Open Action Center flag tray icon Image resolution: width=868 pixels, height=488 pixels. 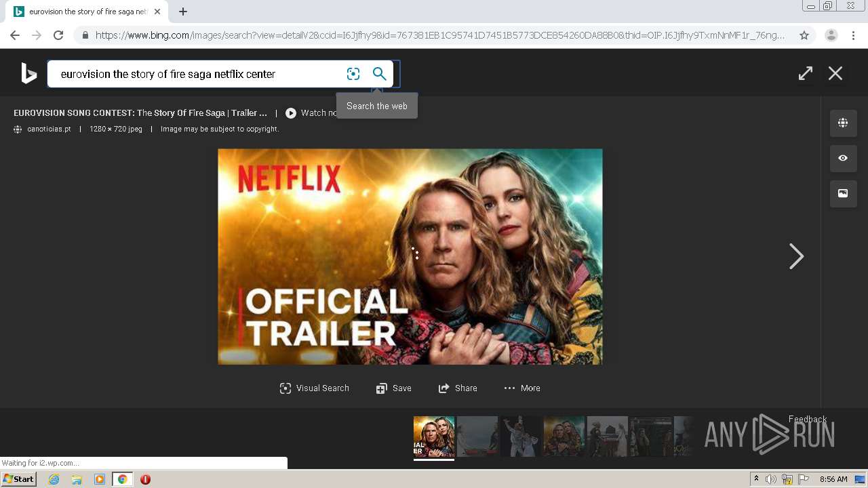[x=804, y=479]
